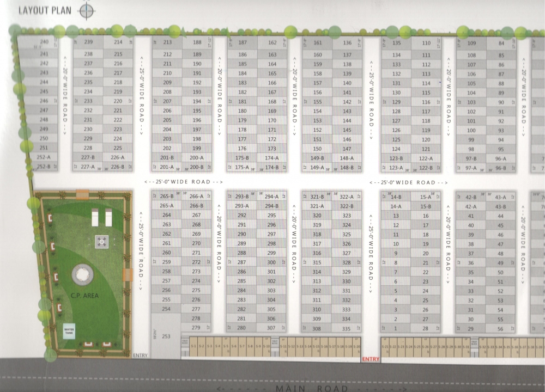Viewport: 545px width, 392px height.
Task: Select plot 200-A
Action: coord(197,157)
